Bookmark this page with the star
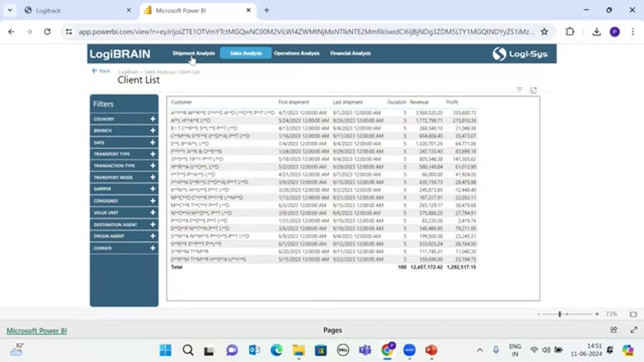Viewport: 644px width, 362px height. coord(544,32)
